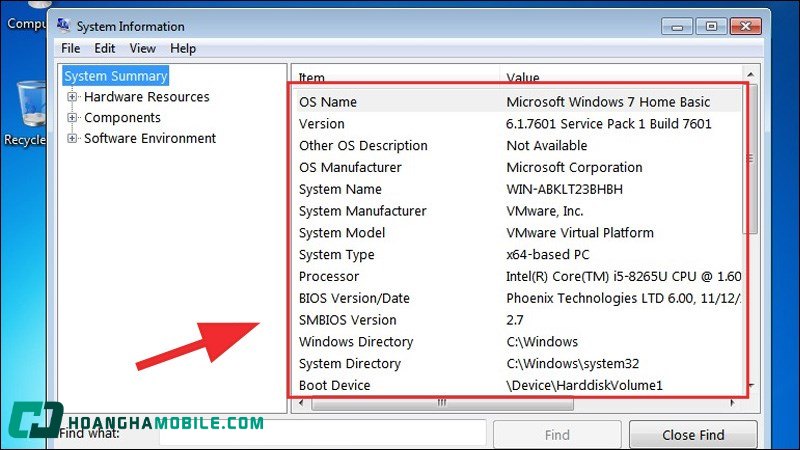This screenshot has width=800, height=450.
Task: Select the System Type row
Action: point(517,255)
